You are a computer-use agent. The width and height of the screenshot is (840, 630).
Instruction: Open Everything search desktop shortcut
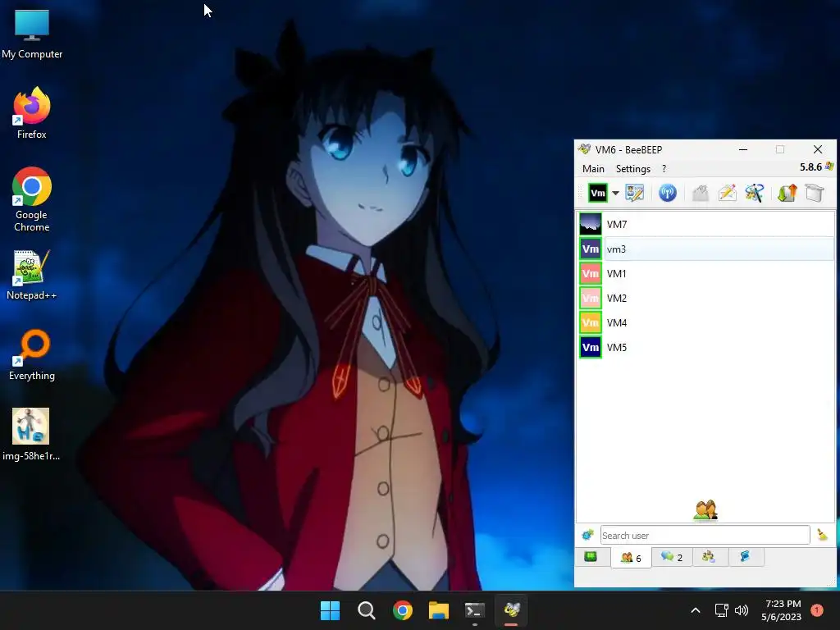tap(32, 354)
